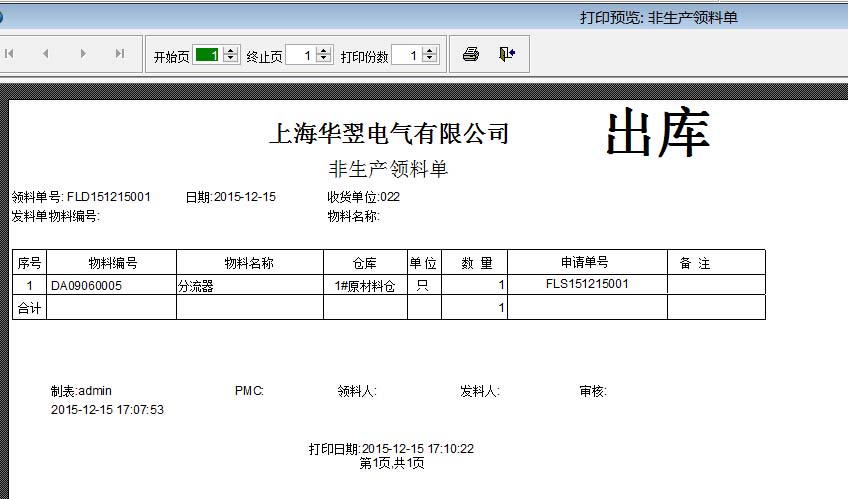
Task: Decrease 打印份数 copies with down arrow
Action: 429,60
